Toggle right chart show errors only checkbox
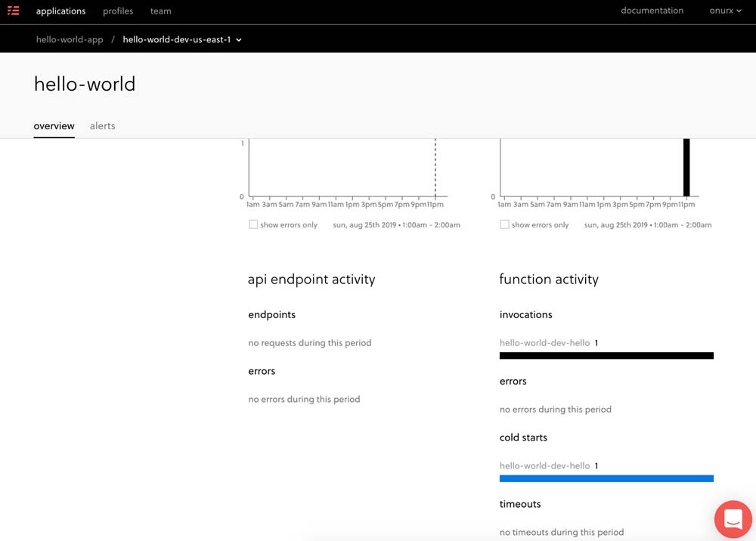 click(504, 224)
